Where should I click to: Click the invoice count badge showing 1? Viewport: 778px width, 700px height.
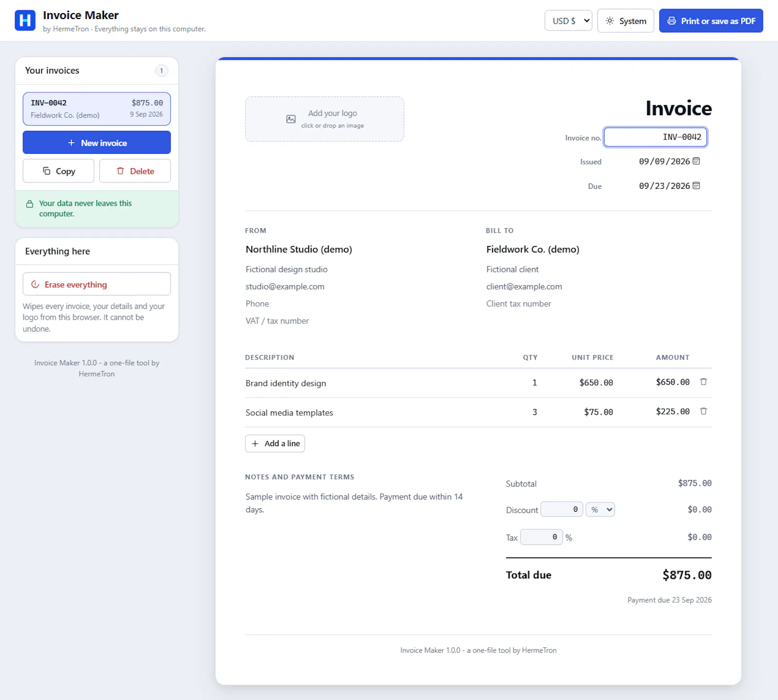(x=161, y=71)
